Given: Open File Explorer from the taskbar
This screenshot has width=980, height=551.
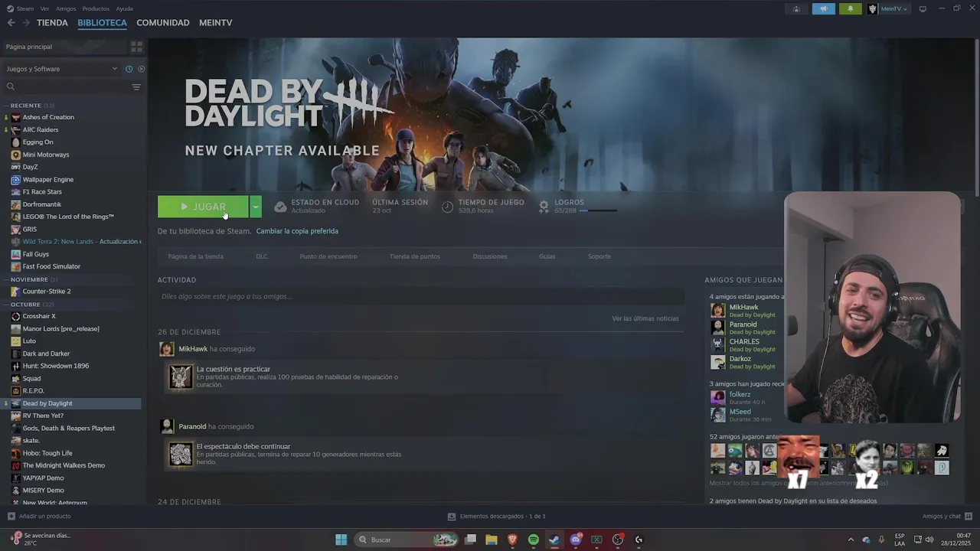Looking at the screenshot, I should pos(492,540).
